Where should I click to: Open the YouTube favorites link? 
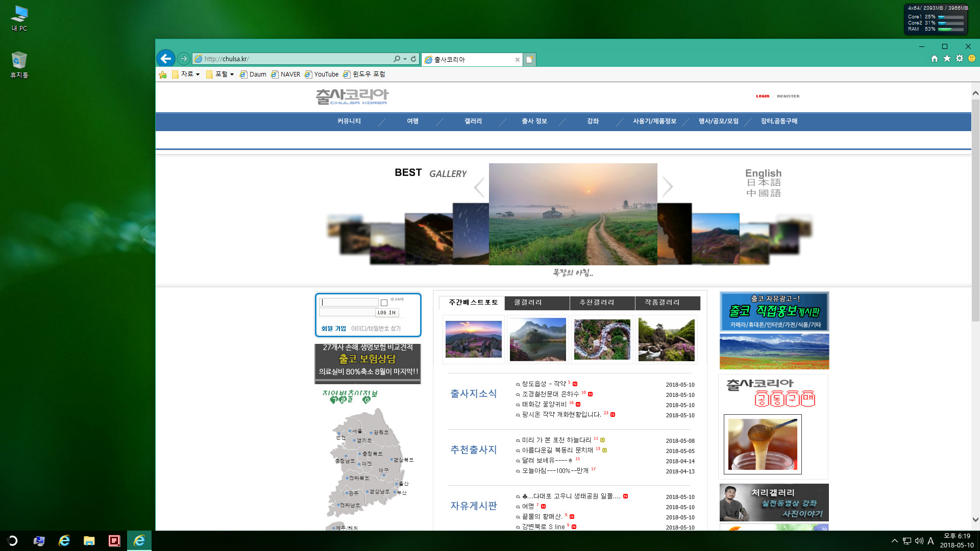click(322, 74)
